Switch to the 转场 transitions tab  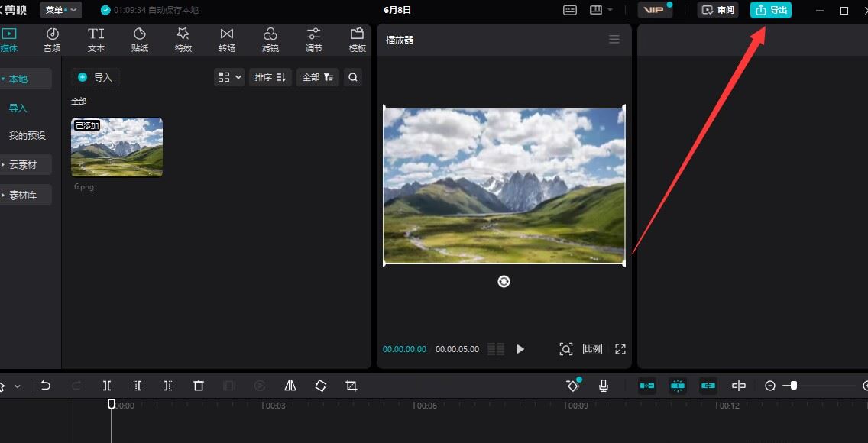[226, 40]
